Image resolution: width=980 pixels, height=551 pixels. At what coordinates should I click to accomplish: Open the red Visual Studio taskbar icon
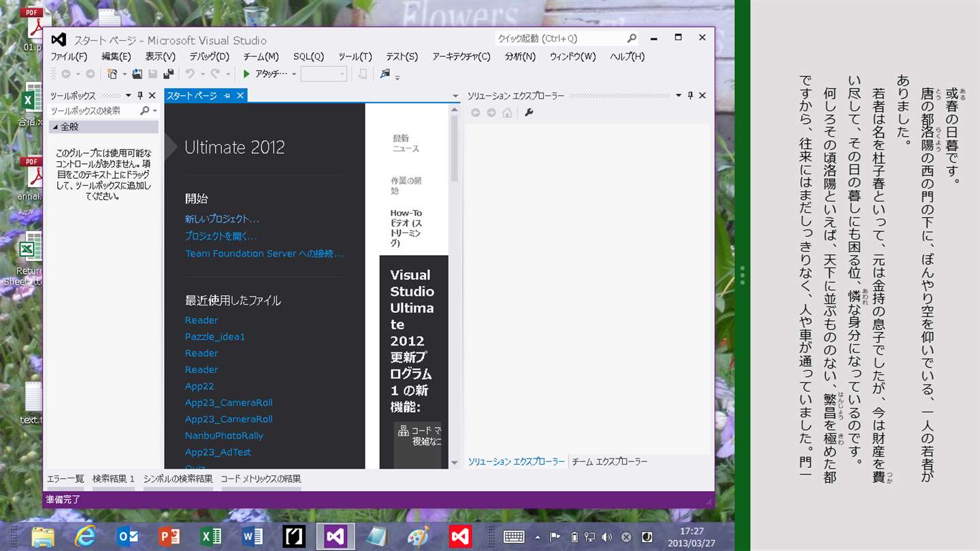461,537
